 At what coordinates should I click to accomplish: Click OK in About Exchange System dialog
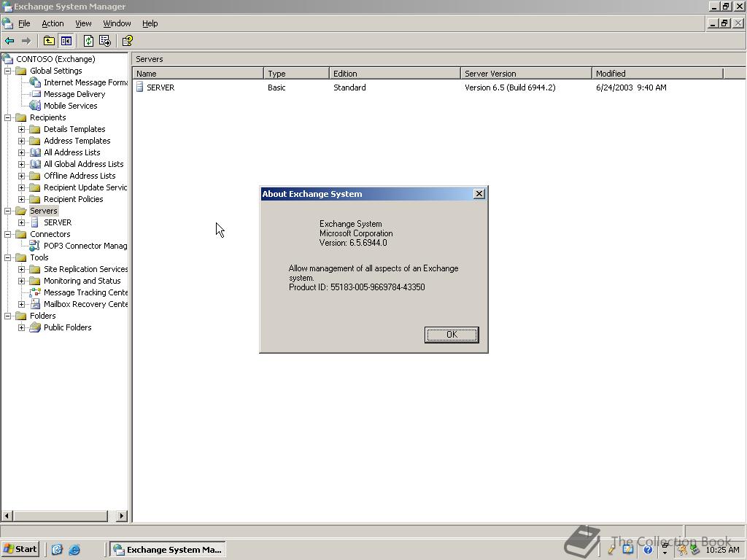click(x=452, y=334)
